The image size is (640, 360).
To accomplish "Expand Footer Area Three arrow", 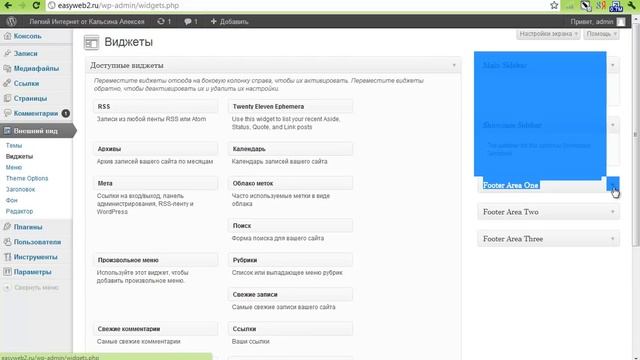I will tap(613, 239).
